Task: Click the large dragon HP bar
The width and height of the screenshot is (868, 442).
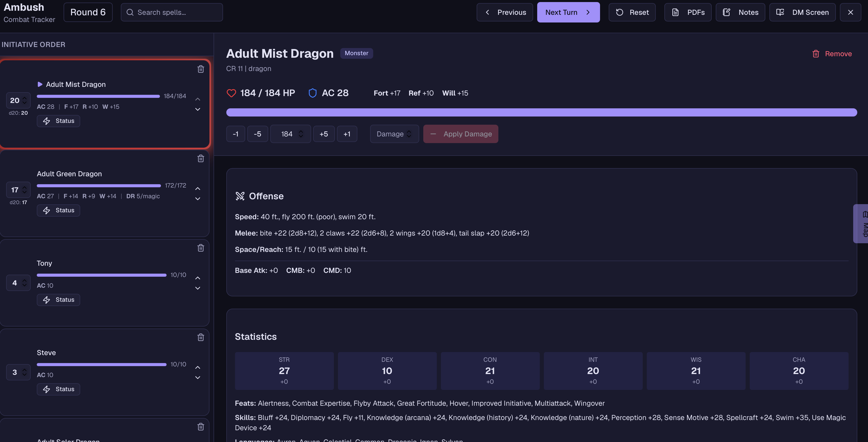Action: pyautogui.click(x=542, y=112)
